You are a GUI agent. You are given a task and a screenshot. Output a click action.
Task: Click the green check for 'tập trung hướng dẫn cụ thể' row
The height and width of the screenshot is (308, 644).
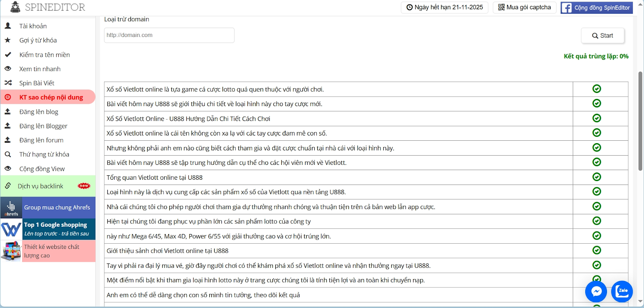coord(597,162)
